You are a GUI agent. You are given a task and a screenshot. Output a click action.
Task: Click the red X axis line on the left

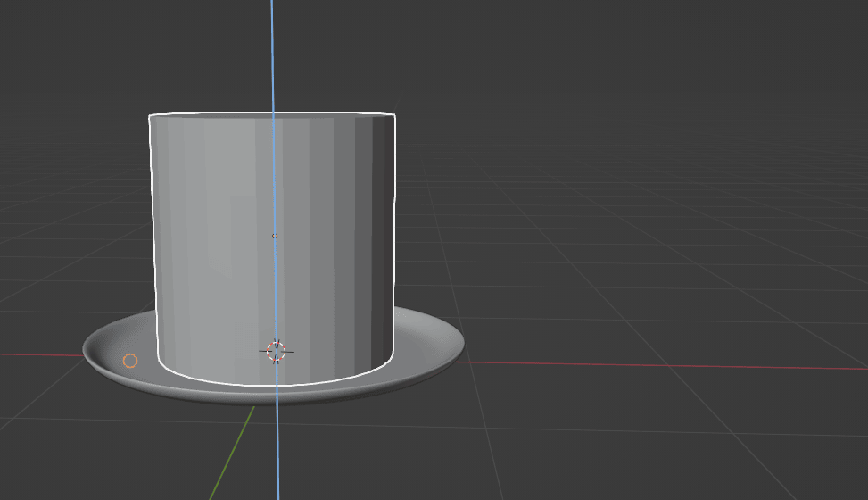(40, 354)
